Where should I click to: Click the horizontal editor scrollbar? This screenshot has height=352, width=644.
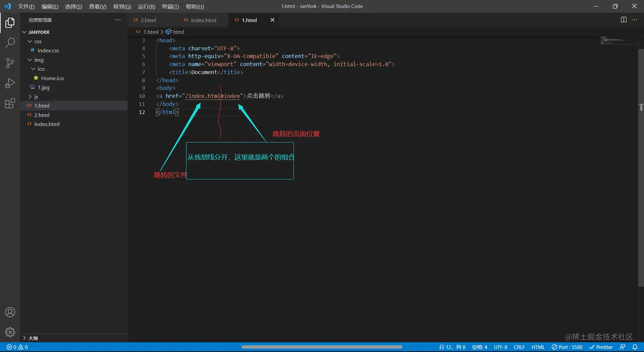tap(322, 347)
